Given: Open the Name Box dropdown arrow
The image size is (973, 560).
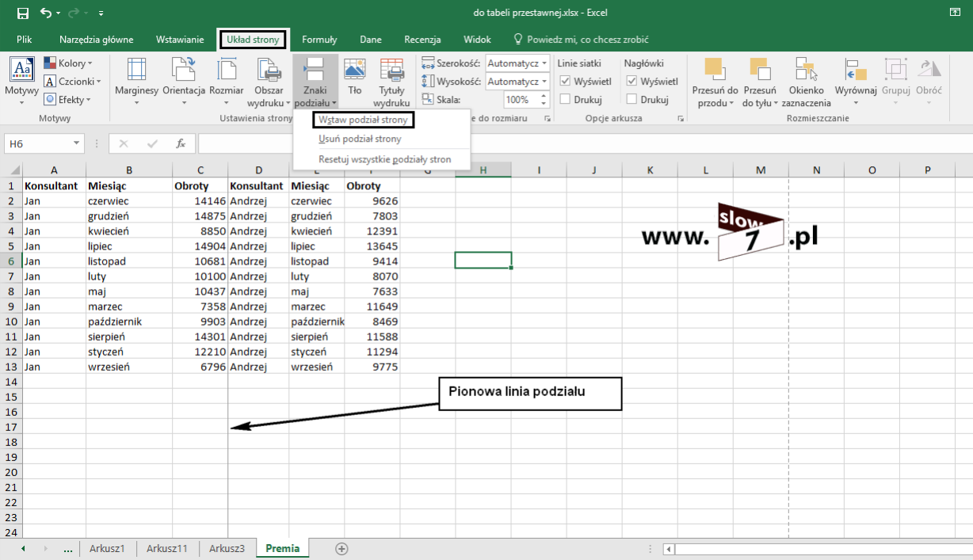Looking at the screenshot, I should point(77,143).
